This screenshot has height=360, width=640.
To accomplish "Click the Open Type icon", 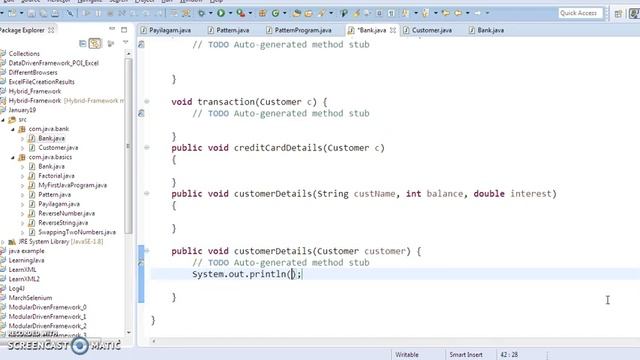I will point(297,13).
